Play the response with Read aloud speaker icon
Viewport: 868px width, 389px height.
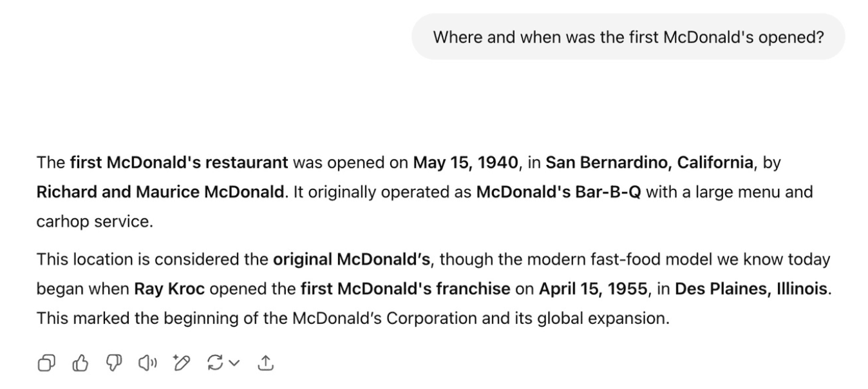point(146,364)
